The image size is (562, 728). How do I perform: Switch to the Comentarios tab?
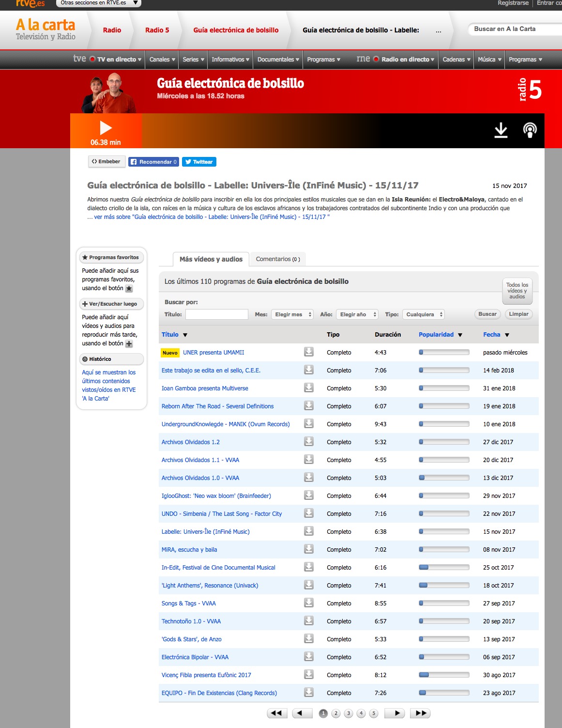click(277, 259)
